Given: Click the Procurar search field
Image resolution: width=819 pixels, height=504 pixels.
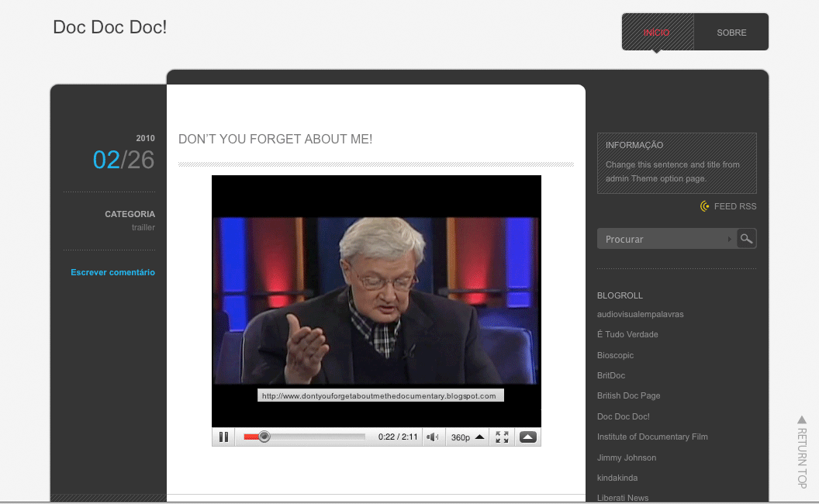Looking at the screenshot, I should click(x=666, y=239).
